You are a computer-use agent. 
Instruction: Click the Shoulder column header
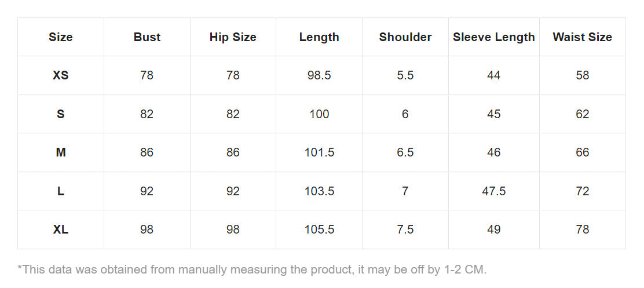pos(405,37)
